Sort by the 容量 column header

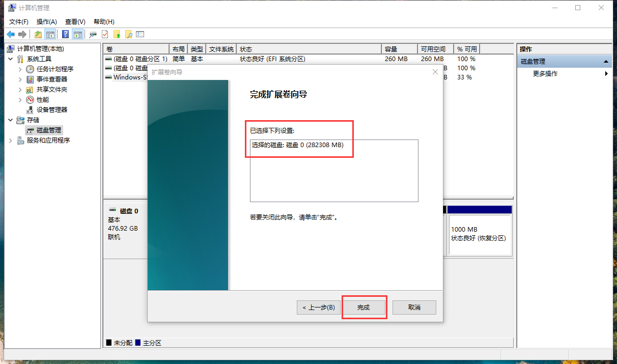[400, 49]
